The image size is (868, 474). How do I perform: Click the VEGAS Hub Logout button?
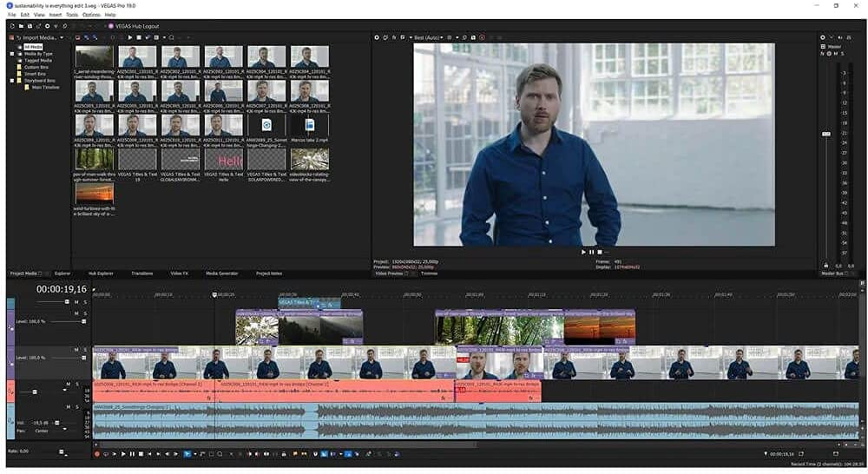134,26
